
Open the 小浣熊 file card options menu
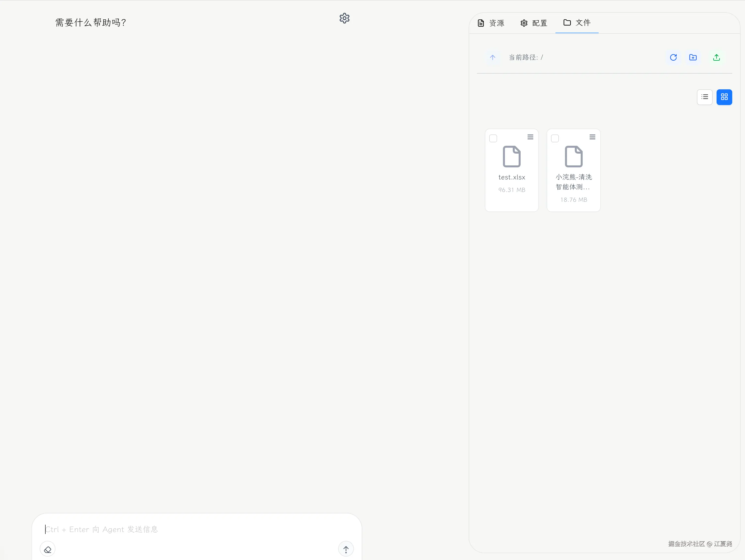pos(592,137)
